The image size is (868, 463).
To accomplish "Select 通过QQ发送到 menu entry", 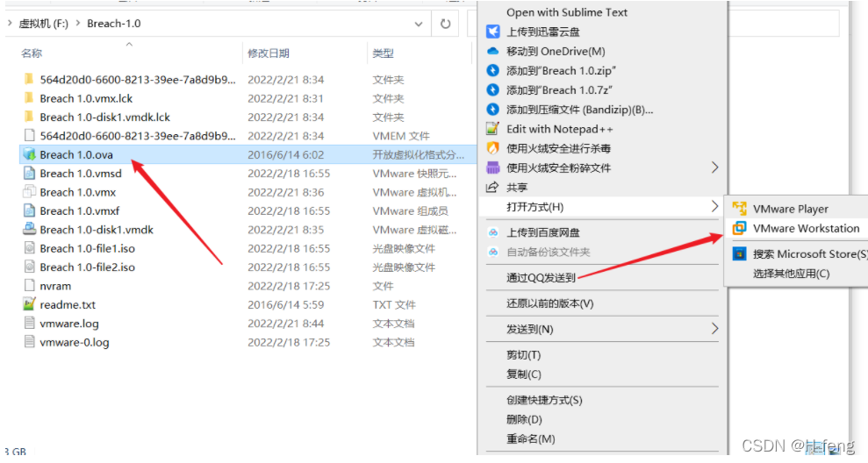I will coord(541,277).
